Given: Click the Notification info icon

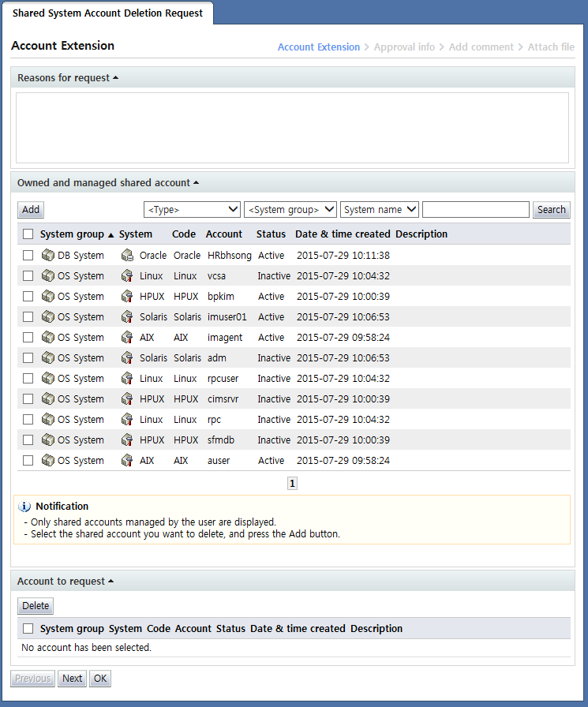Looking at the screenshot, I should click(x=24, y=507).
